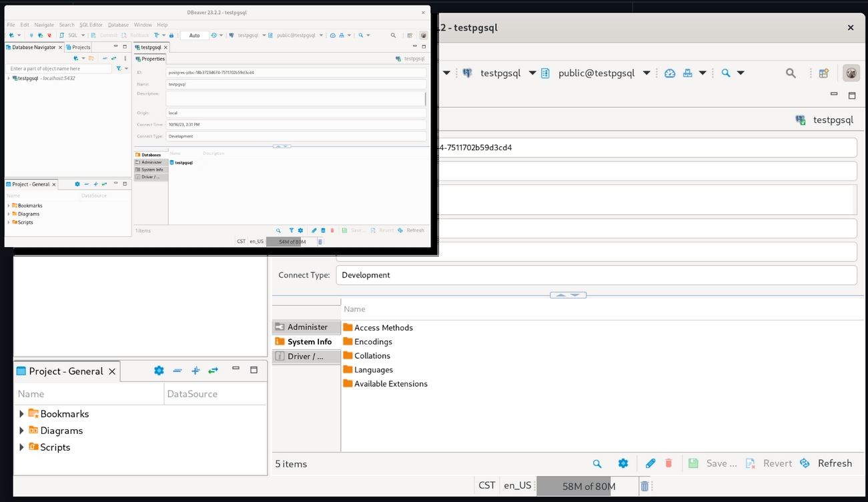Click Refresh button in back window bottom bar
This screenshot has width=868, height=502.
click(x=827, y=463)
